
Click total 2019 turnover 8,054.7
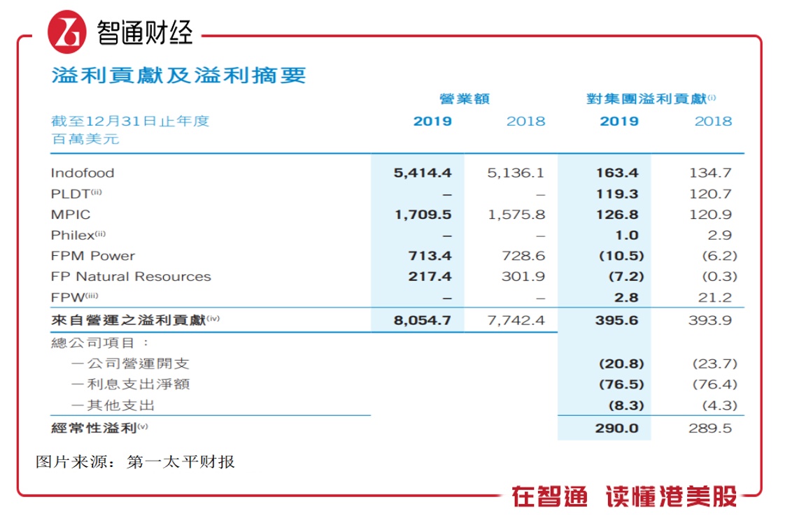(x=423, y=320)
